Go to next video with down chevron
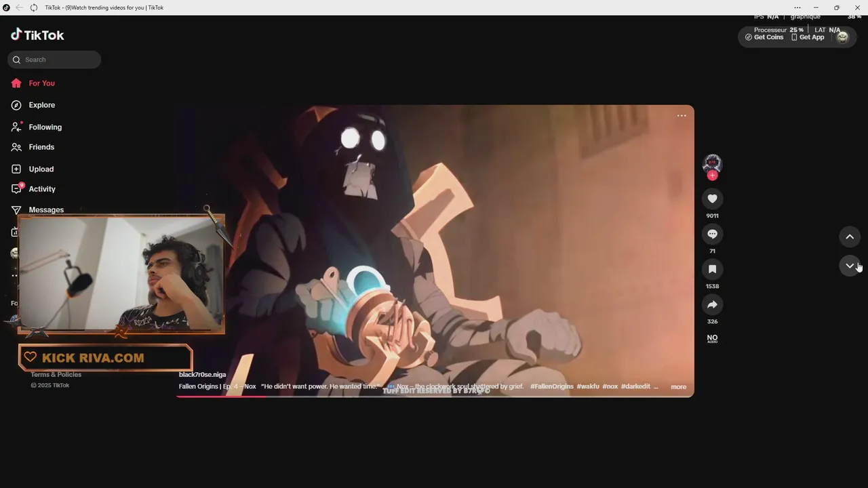This screenshot has height=488, width=868. coord(850,266)
